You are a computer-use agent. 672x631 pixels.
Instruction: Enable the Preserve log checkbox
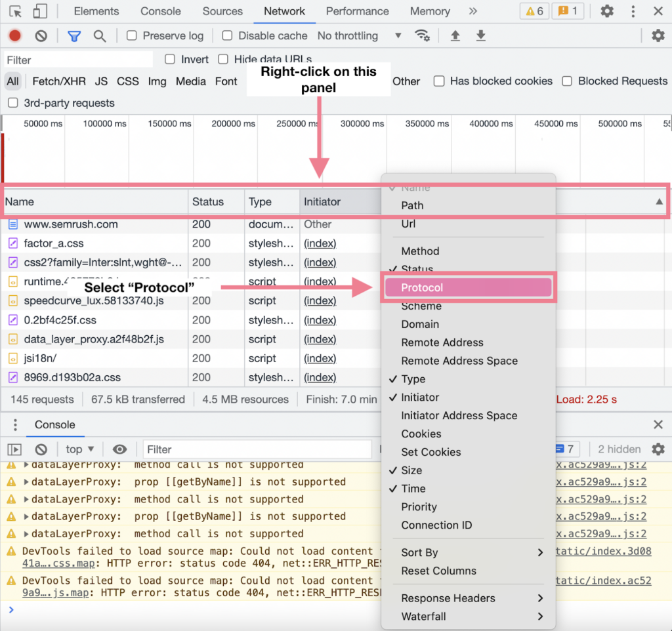click(x=132, y=36)
